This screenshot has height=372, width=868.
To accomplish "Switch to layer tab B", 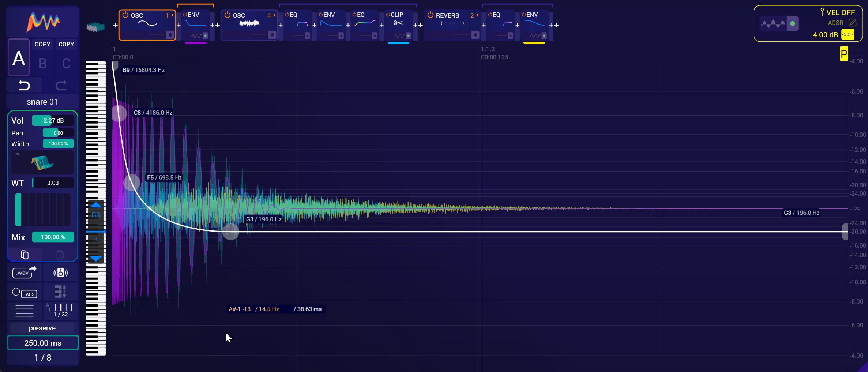I will 42,64.
